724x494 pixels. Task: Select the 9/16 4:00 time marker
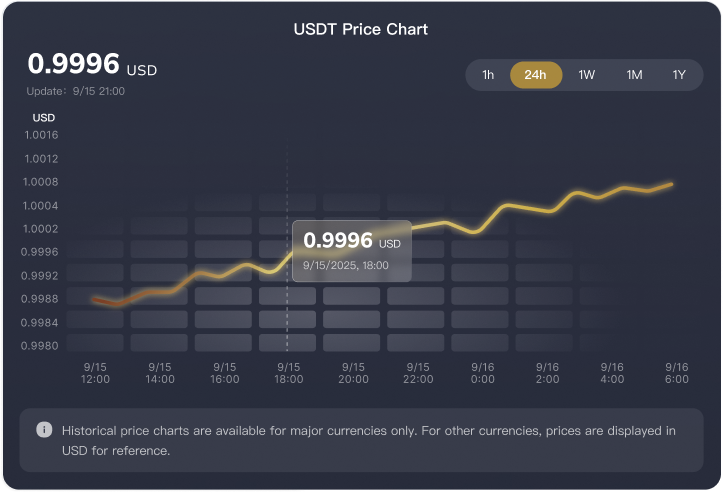612,373
